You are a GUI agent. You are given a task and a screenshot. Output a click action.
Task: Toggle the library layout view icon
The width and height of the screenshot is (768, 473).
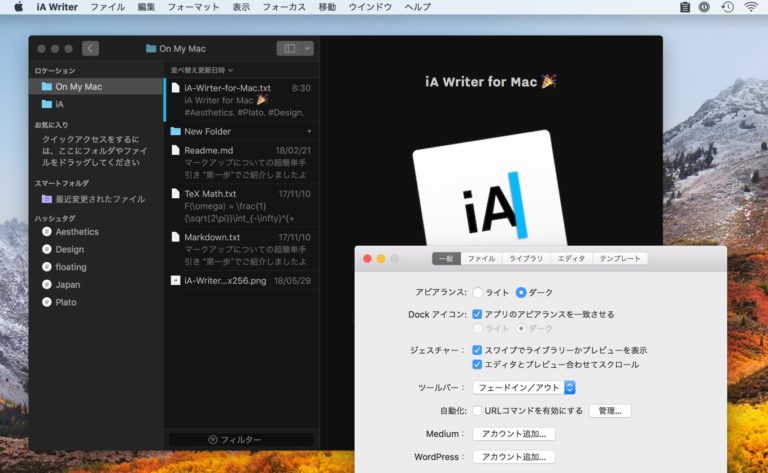pyautogui.click(x=289, y=48)
